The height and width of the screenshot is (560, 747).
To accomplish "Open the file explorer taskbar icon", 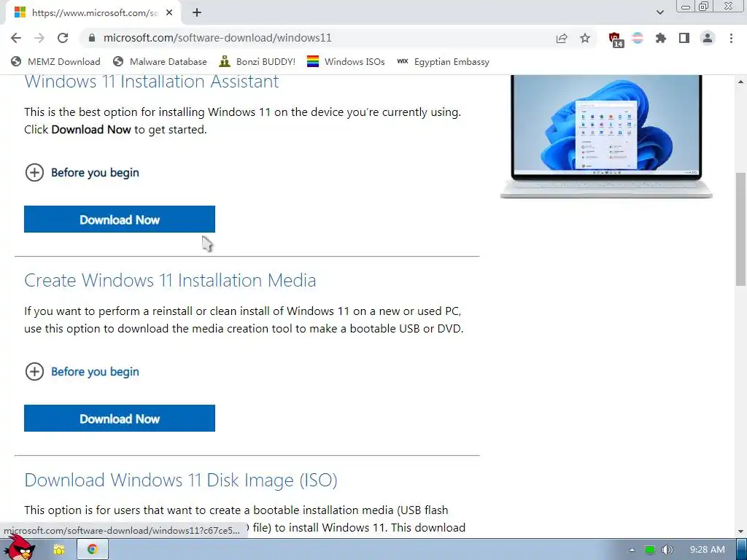I will [59, 550].
